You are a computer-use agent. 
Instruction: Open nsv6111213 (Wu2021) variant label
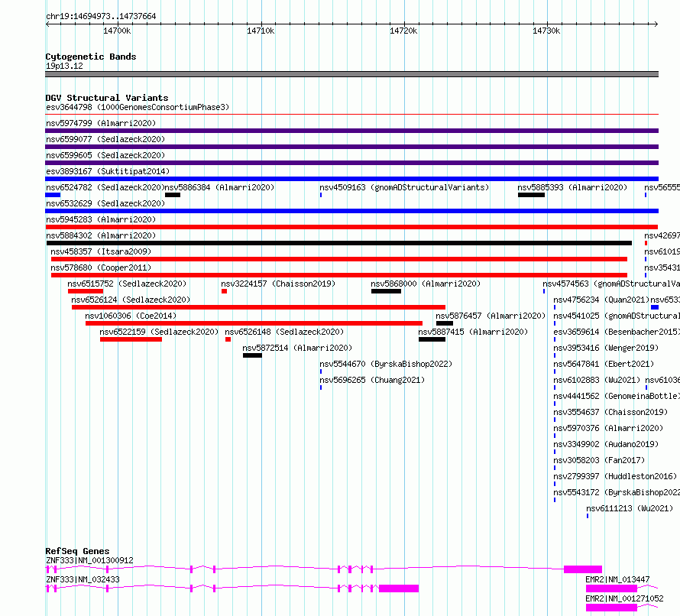point(630,508)
